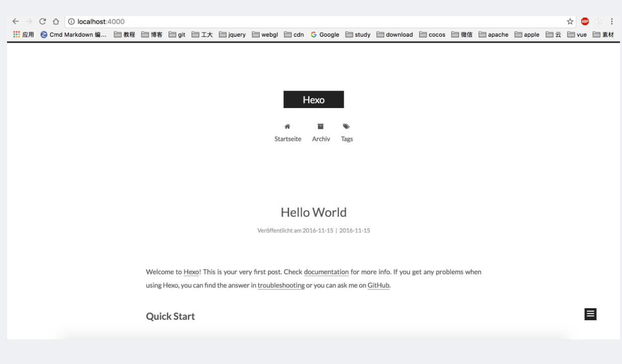Click the tags icon in navigation
The height and width of the screenshot is (364, 622).
pyautogui.click(x=346, y=127)
